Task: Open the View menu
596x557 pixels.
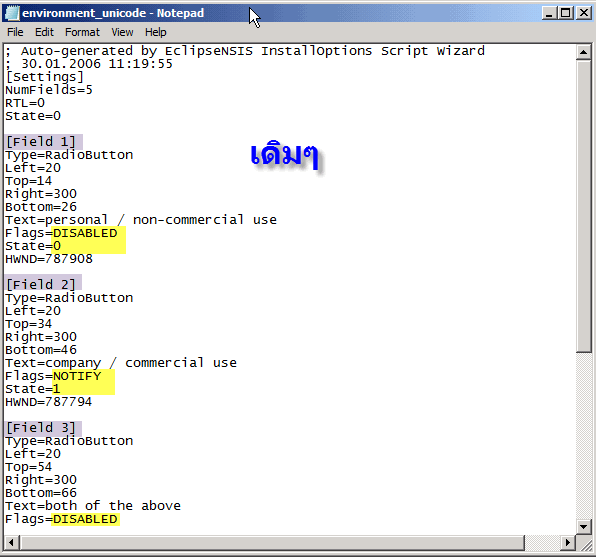Action: pyautogui.click(x=122, y=32)
